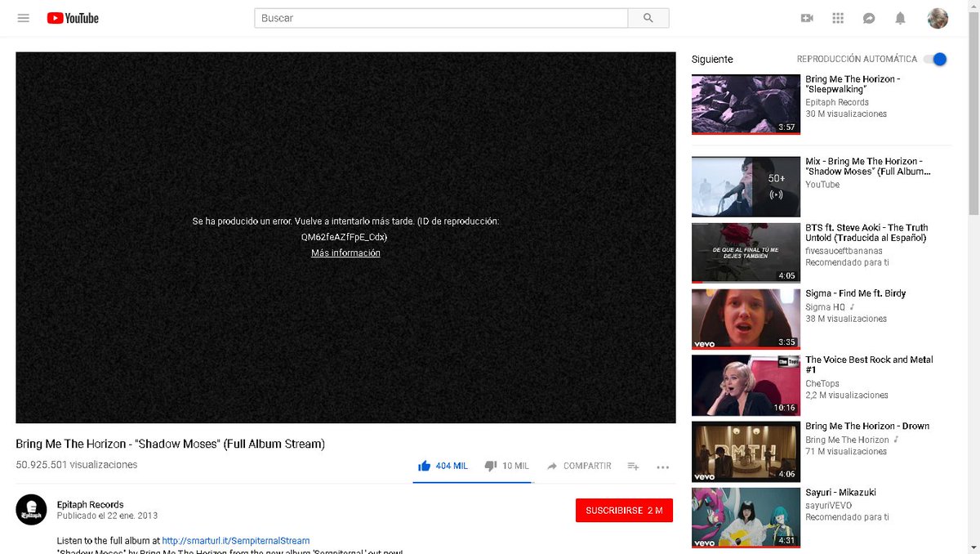The image size is (980, 554).
Task: Select title 'Sayuri - Mikazuki'
Action: 840,492
